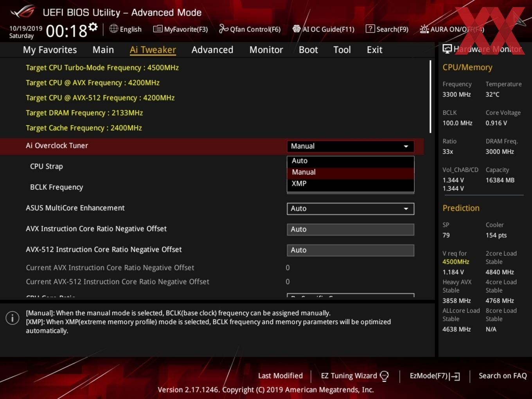Click Target Cache Frequency : 2400MHz
The width and height of the screenshot is (532, 399).
(x=84, y=128)
